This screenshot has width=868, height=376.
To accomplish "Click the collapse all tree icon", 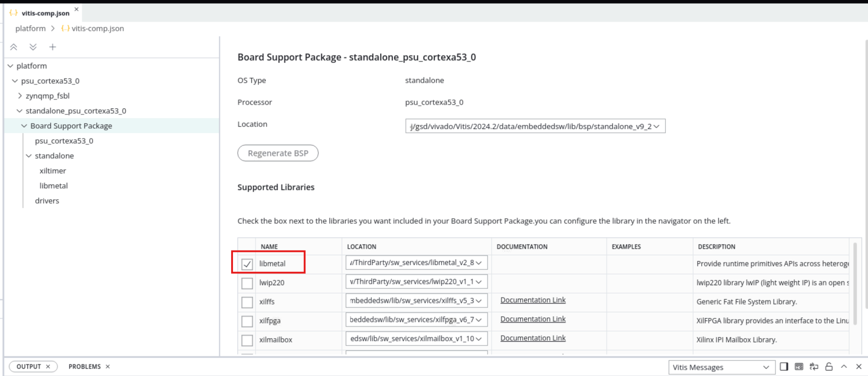I will point(14,47).
